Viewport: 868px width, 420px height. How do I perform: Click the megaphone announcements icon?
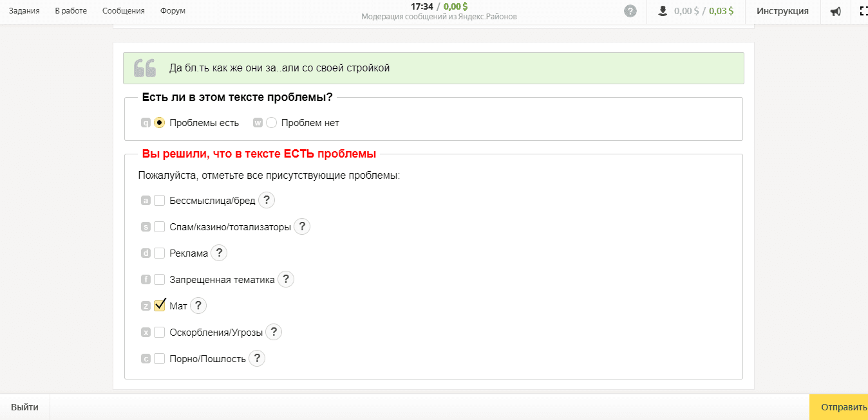(835, 12)
